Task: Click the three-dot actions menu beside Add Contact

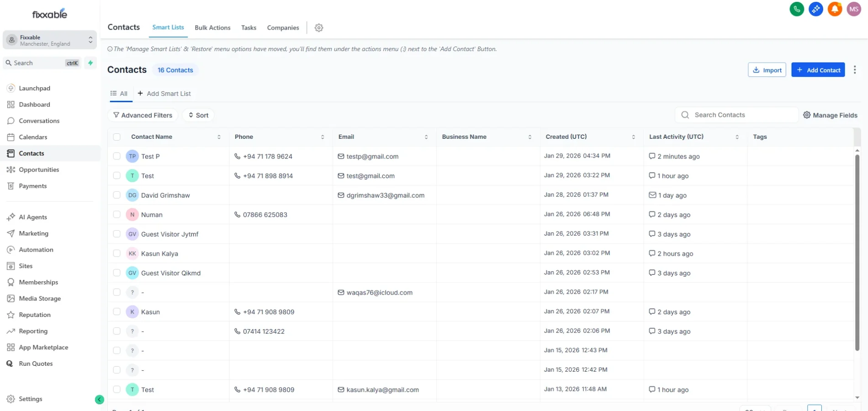Action: click(855, 69)
